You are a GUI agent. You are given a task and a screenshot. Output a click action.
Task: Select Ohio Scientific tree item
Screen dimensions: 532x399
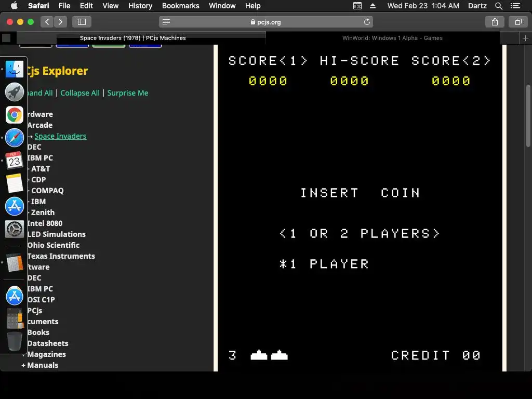[54, 245]
